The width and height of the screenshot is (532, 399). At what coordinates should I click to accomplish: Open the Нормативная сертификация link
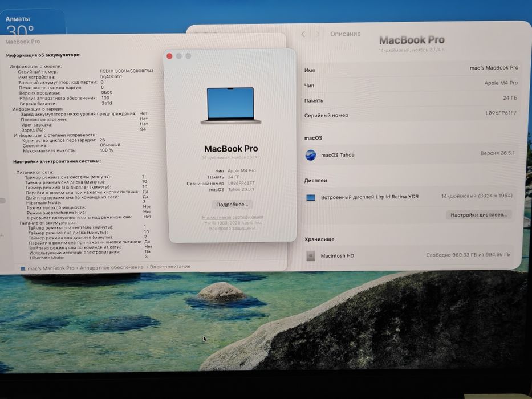[x=233, y=217]
